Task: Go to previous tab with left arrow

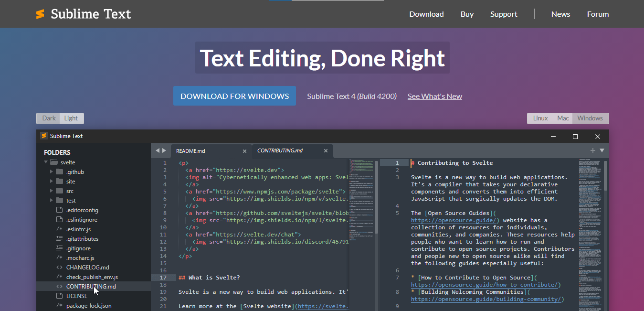Action: point(157,150)
